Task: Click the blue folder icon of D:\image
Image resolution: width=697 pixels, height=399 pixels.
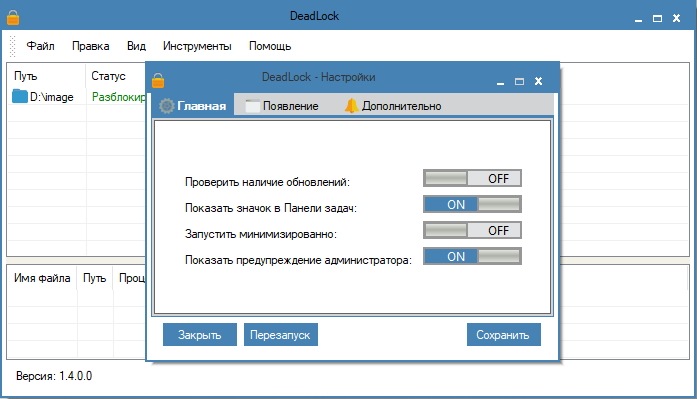Action: tap(20, 96)
